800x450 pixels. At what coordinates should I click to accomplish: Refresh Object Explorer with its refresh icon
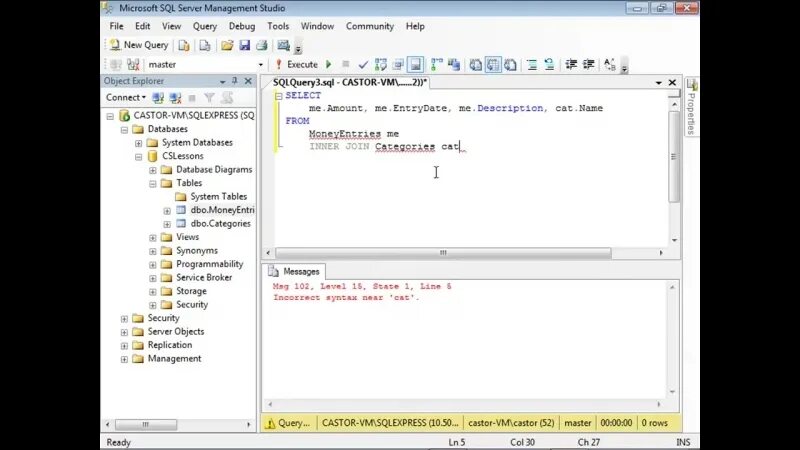click(x=227, y=97)
